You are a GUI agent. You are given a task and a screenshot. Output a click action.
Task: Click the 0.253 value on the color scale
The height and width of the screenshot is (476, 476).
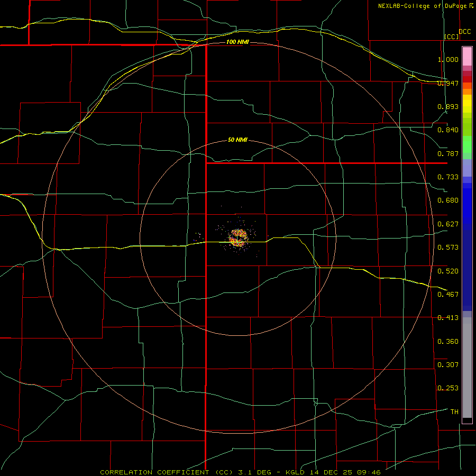(448, 388)
